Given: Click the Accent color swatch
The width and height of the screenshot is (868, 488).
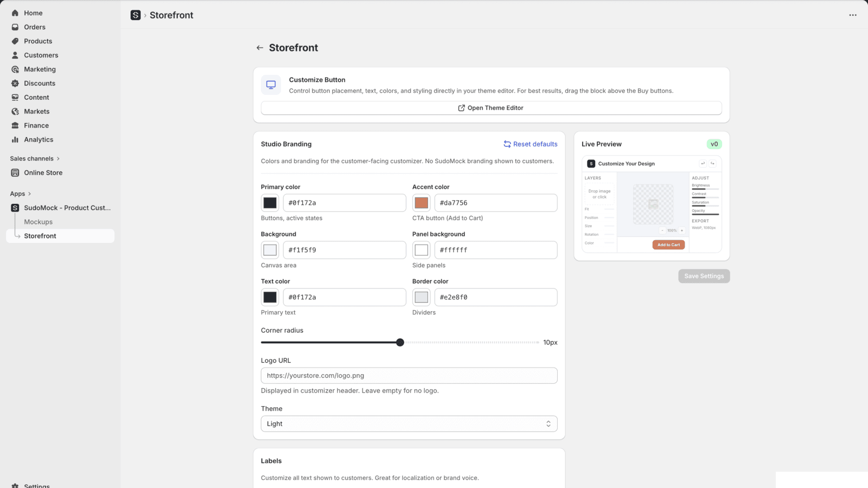Looking at the screenshot, I should click(421, 202).
